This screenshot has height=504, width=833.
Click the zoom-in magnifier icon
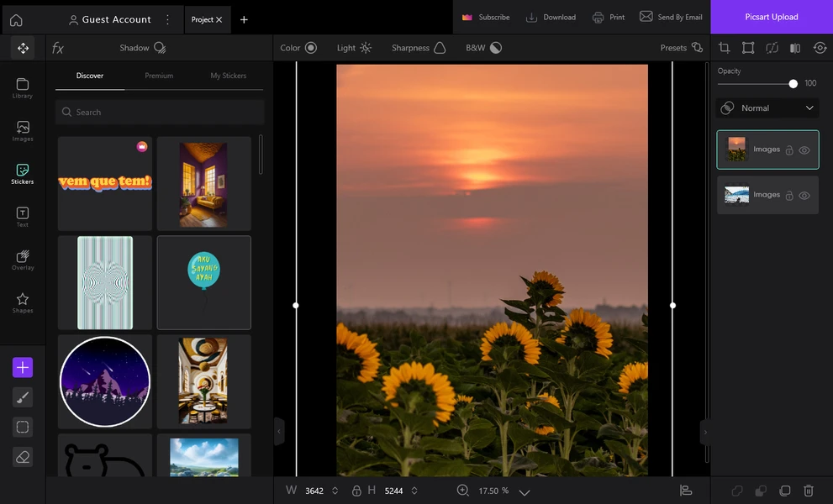click(462, 491)
